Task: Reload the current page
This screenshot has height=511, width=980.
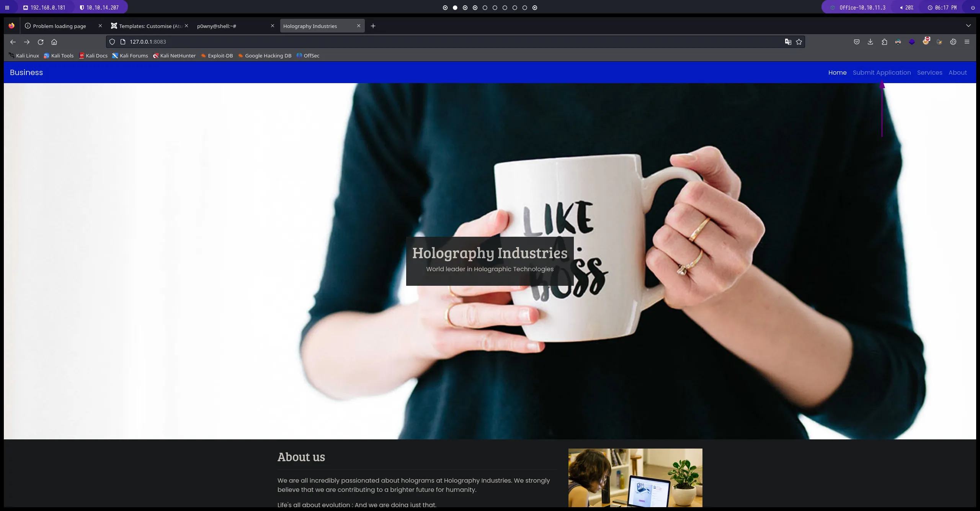Action: [x=41, y=42]
